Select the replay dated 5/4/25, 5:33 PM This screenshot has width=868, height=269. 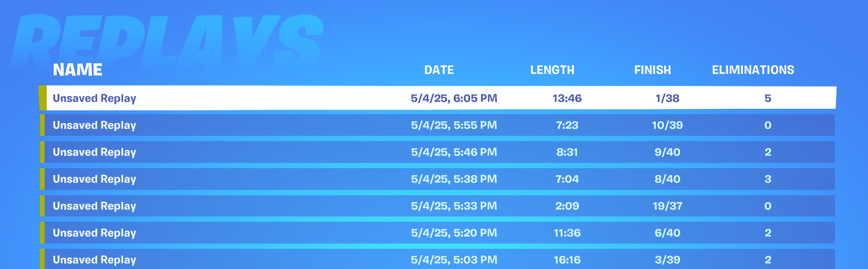click(x=437, y=206)
